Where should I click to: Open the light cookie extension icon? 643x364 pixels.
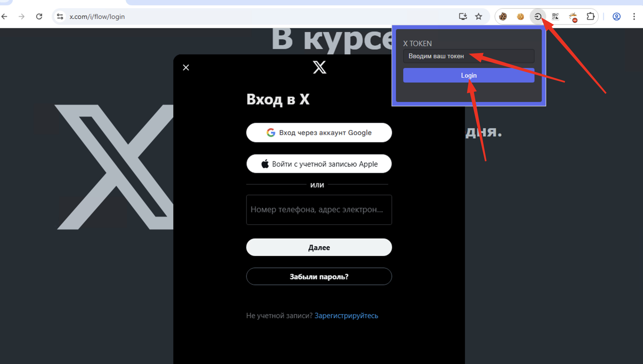[x=520, y=17]
